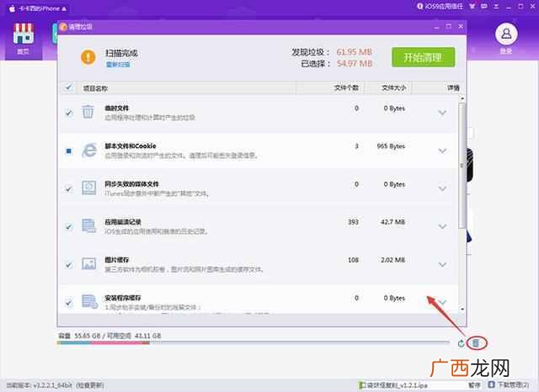Uncheck the installer cache row checkbox

[69, 303]
